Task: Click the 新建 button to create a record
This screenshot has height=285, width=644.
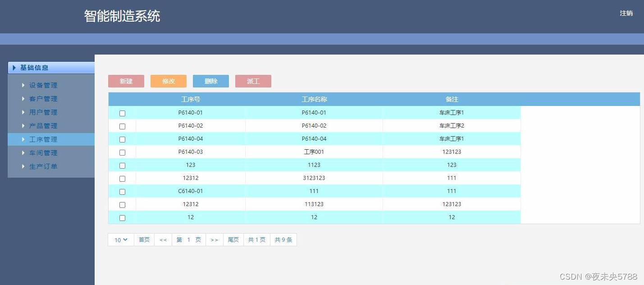Action: point(126,81)
